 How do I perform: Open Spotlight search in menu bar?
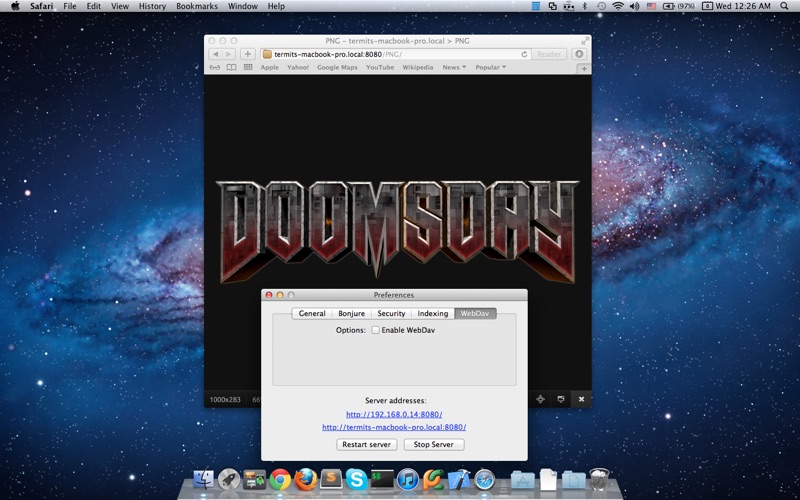(x=784, y=6)
